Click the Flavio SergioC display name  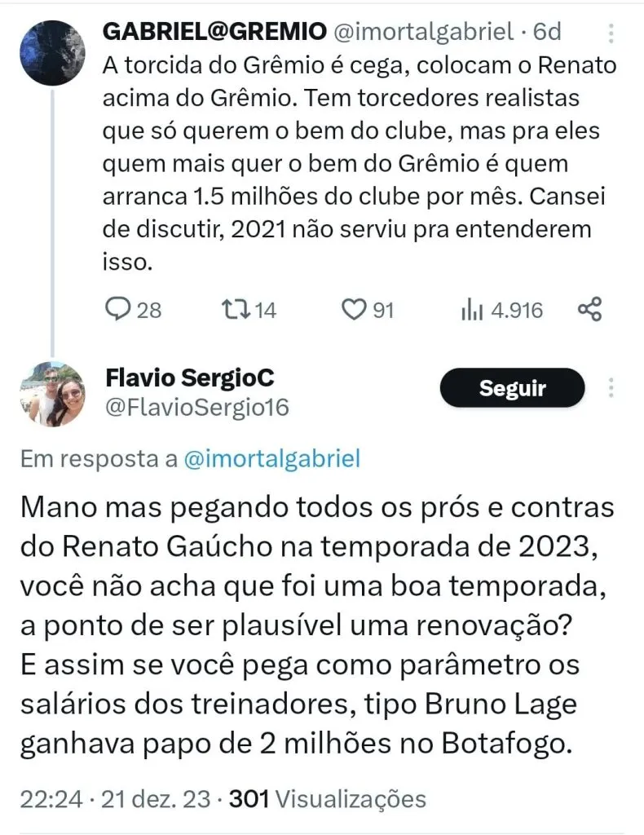pyautogui.click(x=190, y=378)
